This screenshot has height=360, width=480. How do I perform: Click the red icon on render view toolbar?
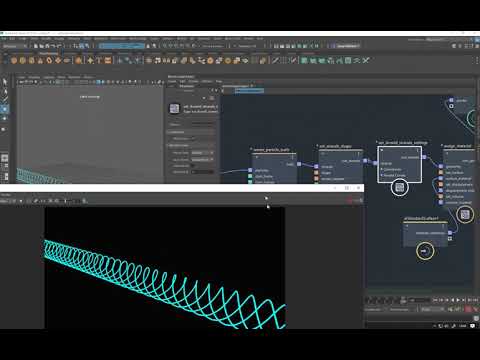coord(349,200)
